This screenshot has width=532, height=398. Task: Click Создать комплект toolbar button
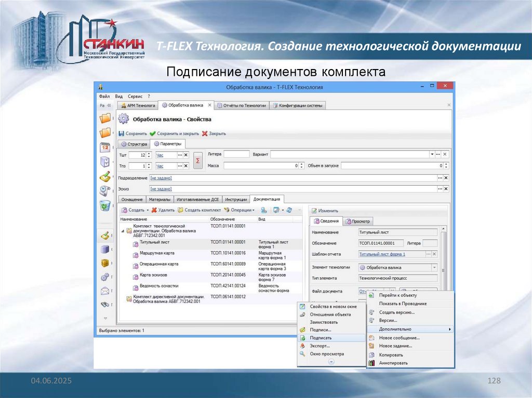pos(199,210)
